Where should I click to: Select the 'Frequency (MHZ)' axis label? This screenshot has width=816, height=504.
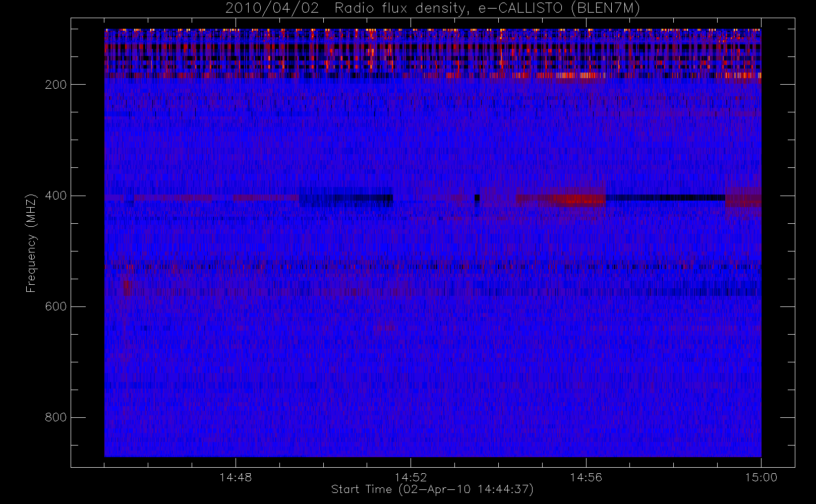31,243
